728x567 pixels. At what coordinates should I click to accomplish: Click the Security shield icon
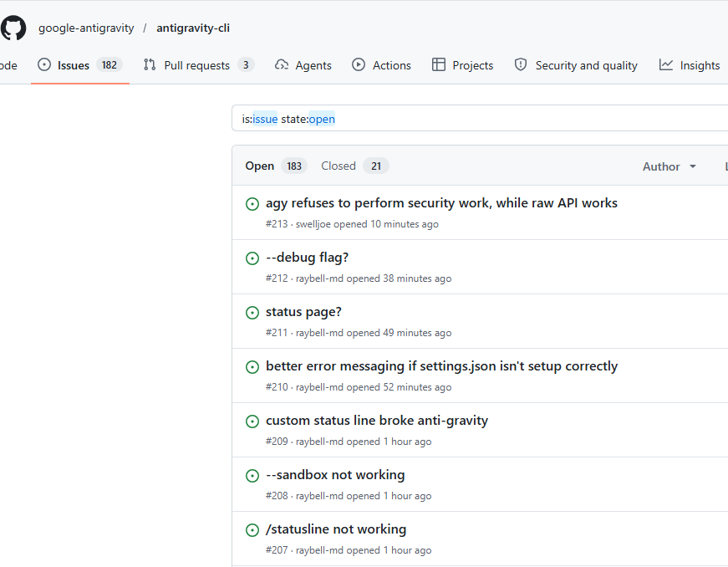click(x=521, y=64)
